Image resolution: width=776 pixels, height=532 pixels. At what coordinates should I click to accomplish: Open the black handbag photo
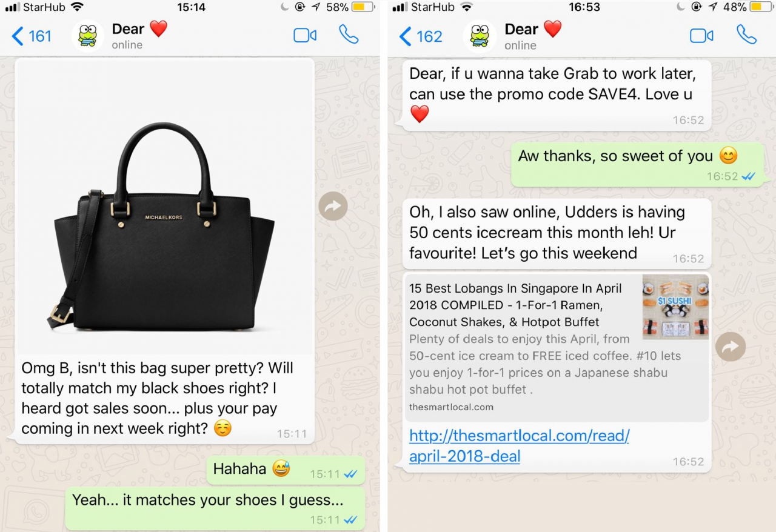(165, 207)
